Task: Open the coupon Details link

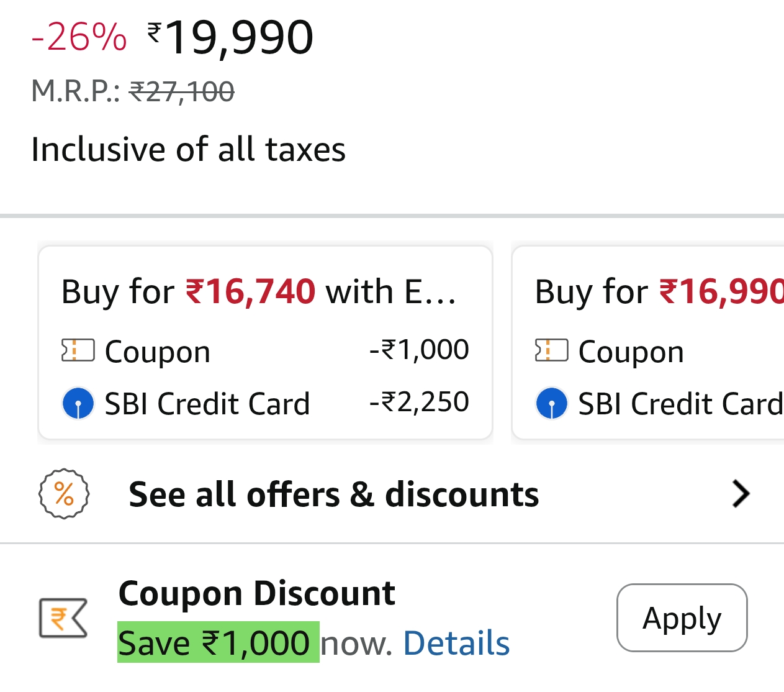Action: (456, 643)
